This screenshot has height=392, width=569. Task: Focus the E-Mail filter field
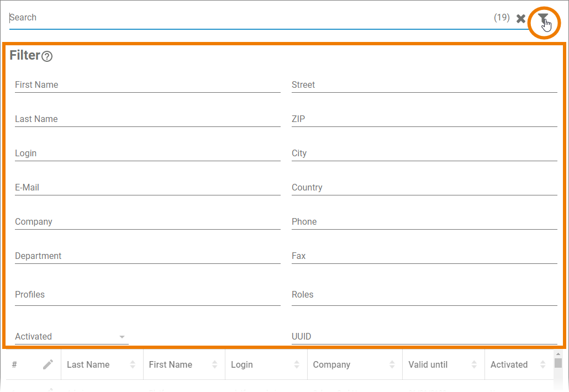pyautogui.click(x=147, y=188)
